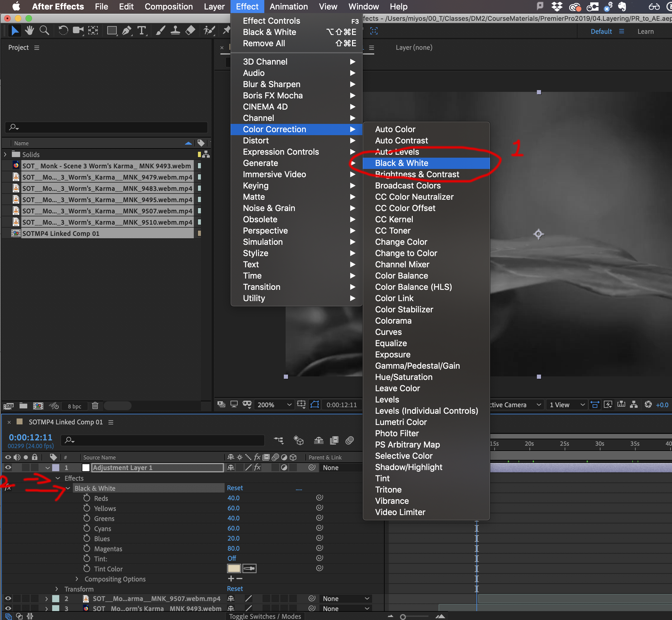Expand the Compositing Options group

coord(77,579)
